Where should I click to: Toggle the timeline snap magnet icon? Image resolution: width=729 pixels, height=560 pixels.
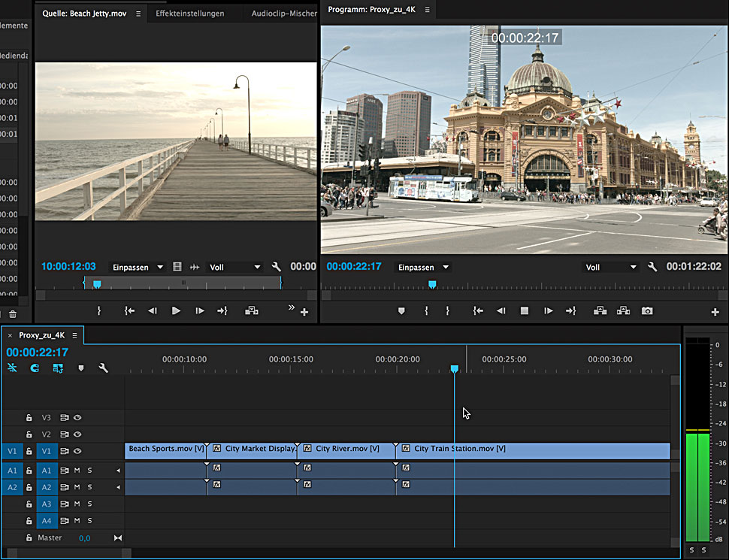pyautogui.click(x=35, y=368)
